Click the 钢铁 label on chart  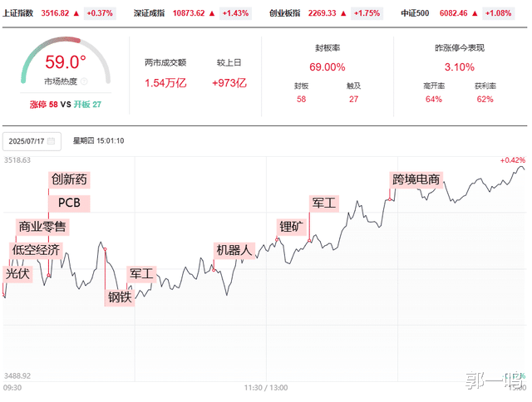[119, 297]
